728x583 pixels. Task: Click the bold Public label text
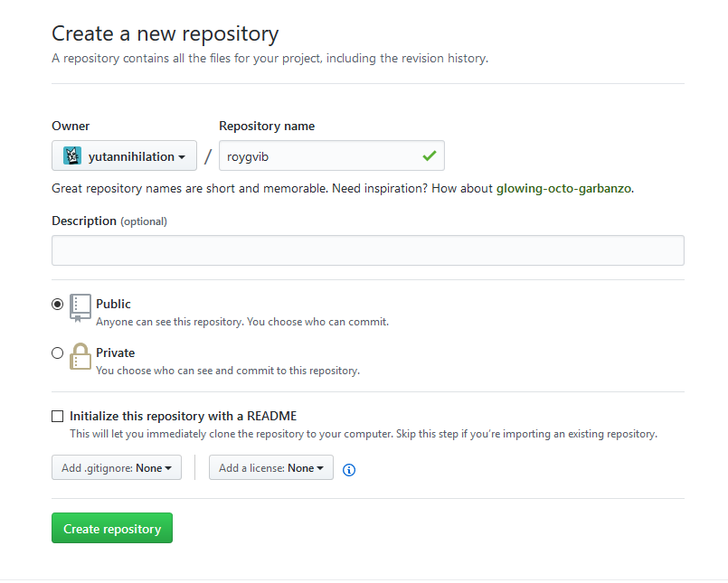(x=113, y=305)
